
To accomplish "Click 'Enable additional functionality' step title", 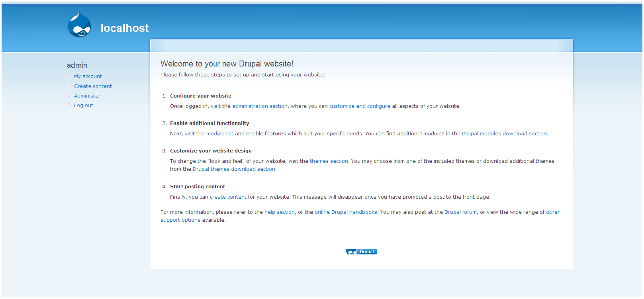I will pyautogui.click(x=209, y=123).
